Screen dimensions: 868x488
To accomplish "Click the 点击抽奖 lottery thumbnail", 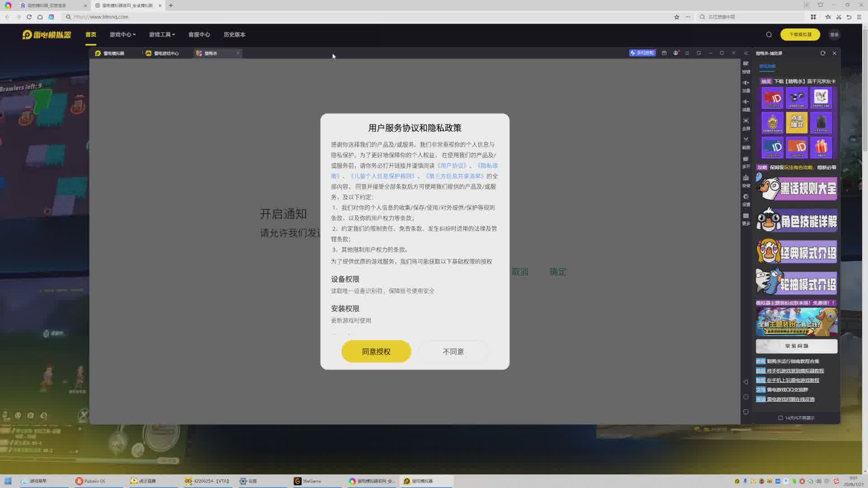I will pos(797,122).
